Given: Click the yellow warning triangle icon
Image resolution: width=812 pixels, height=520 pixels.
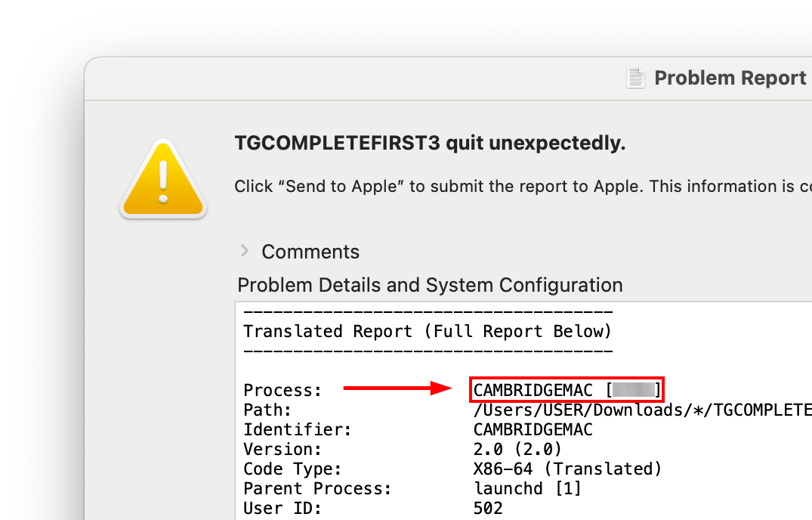Looking at the screenshot, I should click(x=162, y=180).
